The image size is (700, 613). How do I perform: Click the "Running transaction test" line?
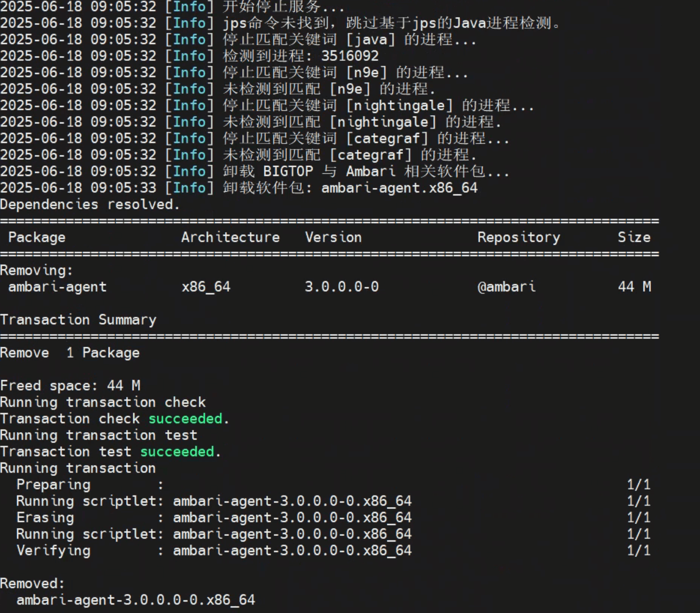(x=99, y=435)
